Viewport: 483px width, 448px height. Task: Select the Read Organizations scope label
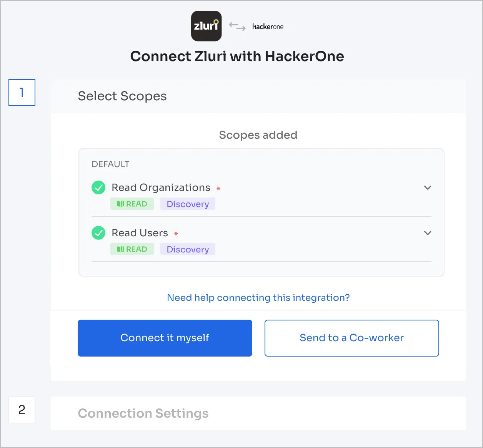pyautogui.click(x=161, y=187)
